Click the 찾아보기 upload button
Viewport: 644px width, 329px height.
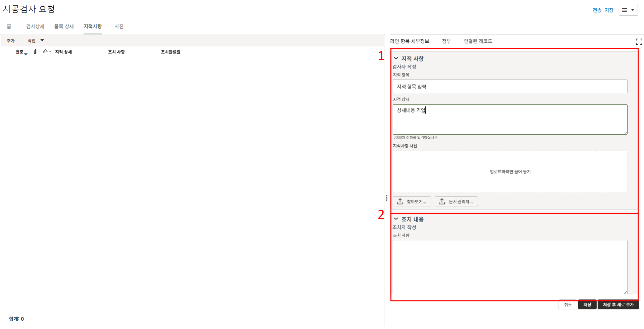click(412, 201)
